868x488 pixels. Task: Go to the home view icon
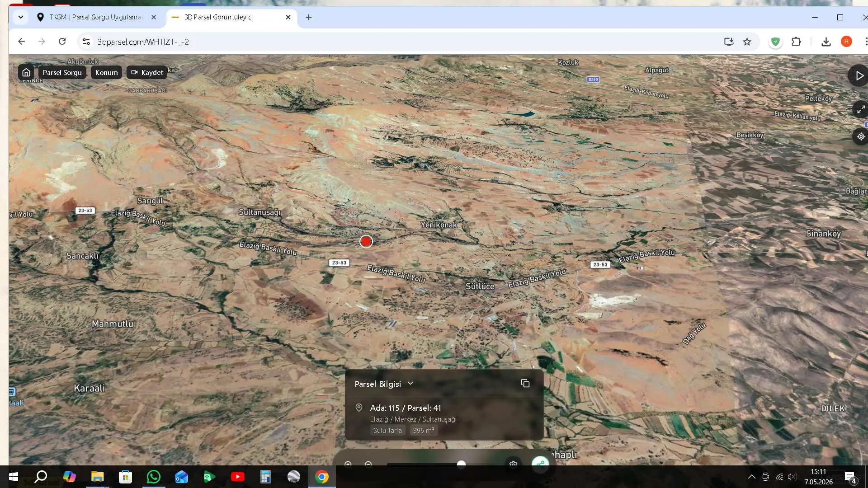click(x=26, y=72)
